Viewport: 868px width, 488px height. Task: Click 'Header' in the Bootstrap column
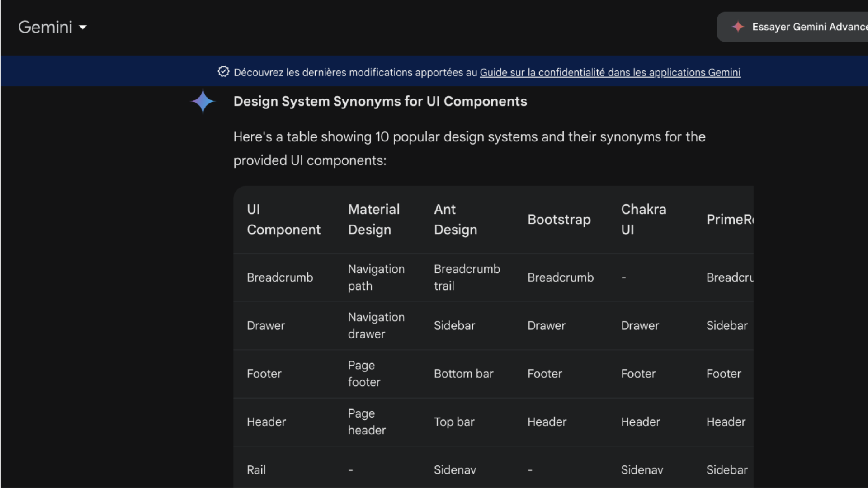coord(547,422)
